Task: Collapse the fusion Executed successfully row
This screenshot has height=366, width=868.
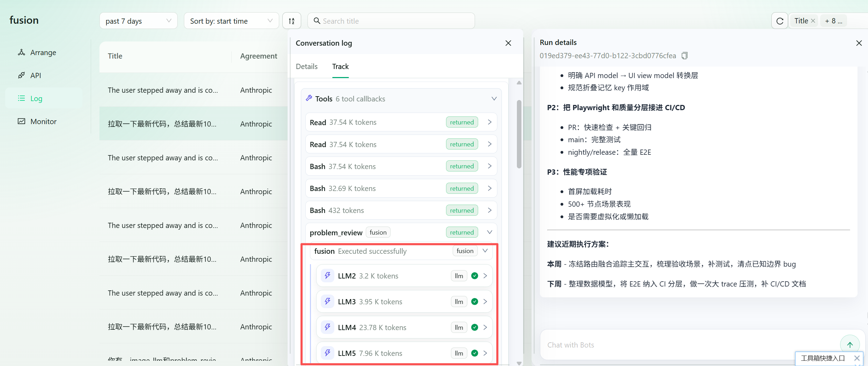Action: click(x=485, y=251)
